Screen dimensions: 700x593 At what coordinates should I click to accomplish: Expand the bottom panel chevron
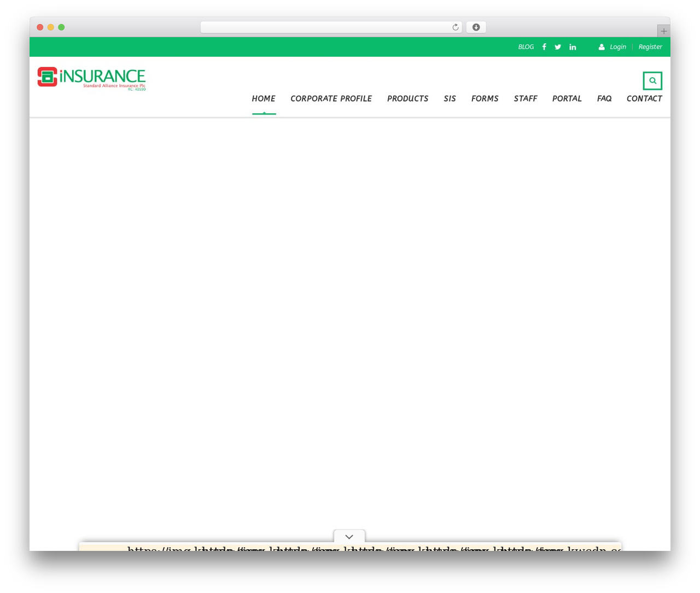click(x=349, y=537)
